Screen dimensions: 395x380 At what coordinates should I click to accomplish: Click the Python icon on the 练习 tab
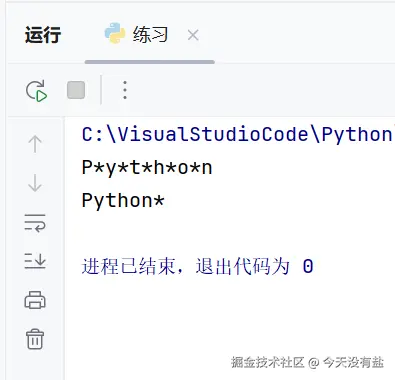115,33
